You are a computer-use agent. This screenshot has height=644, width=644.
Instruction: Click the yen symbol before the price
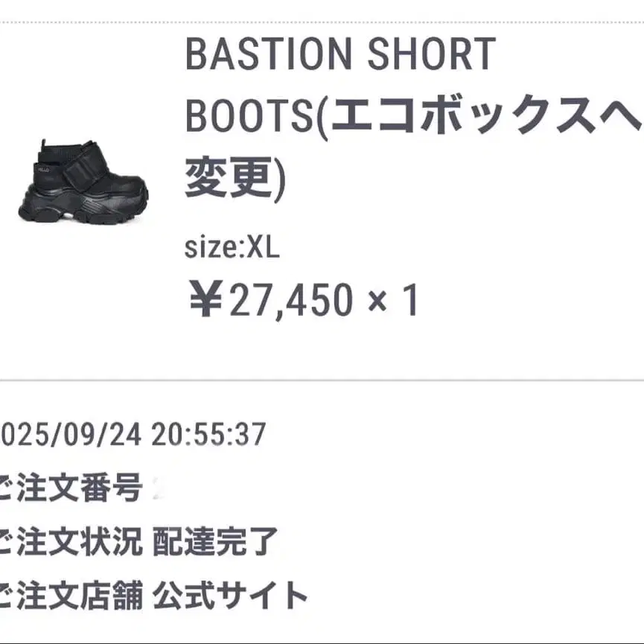206,299
